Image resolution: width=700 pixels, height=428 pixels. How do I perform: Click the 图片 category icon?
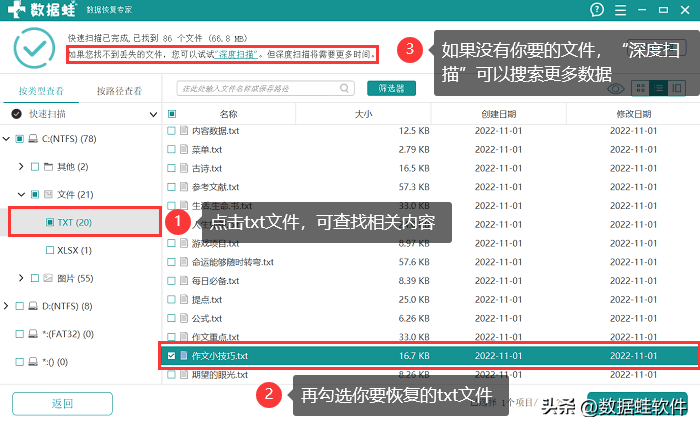48,278
